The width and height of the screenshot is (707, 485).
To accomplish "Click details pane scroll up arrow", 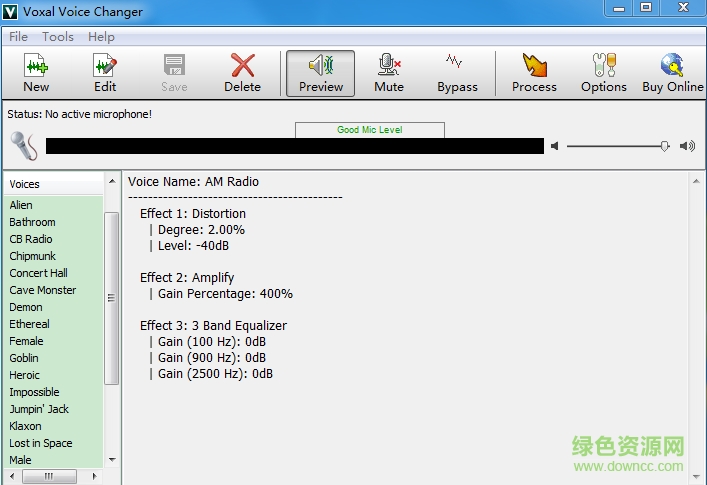I will (696, 181).
